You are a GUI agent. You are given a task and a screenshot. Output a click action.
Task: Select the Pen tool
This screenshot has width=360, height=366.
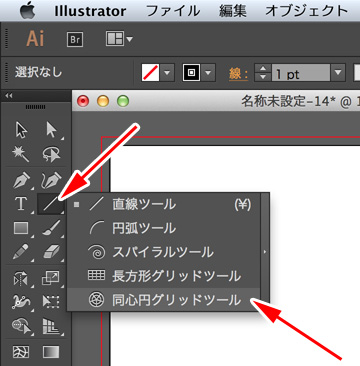[21, 180]
